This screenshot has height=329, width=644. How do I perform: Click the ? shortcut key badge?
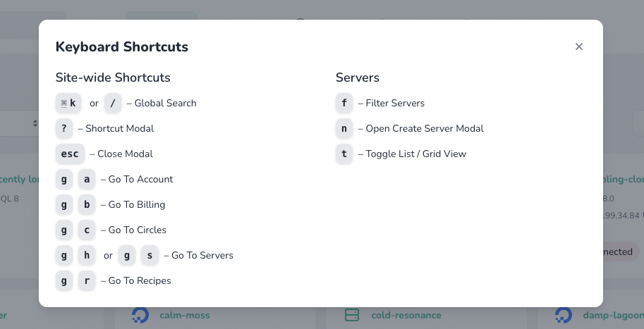(64, 128)
